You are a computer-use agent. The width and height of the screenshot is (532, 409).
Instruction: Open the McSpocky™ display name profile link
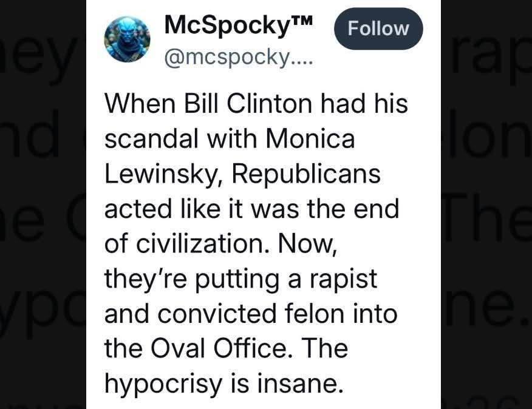click(239, 25)
